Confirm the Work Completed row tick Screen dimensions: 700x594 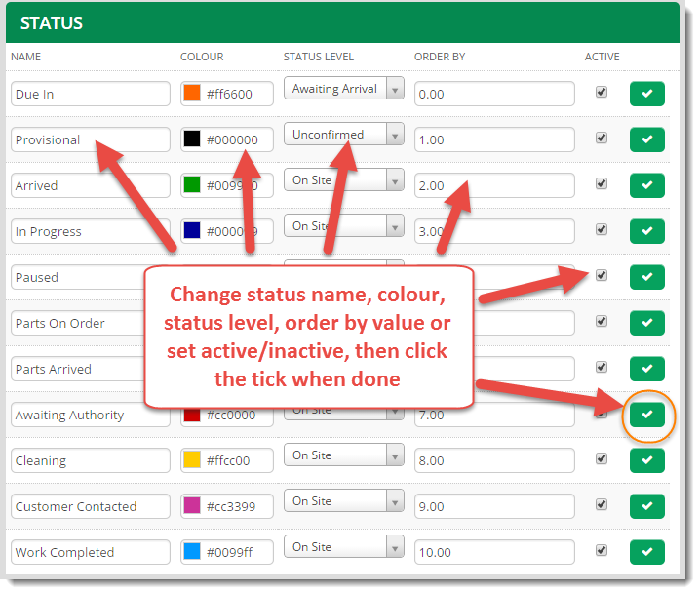pos(647,552)
